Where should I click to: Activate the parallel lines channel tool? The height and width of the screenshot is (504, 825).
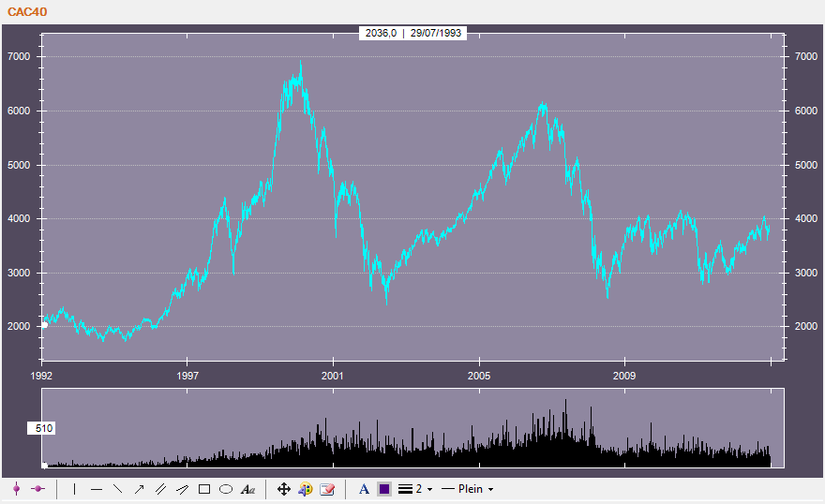tap(160, 489)
